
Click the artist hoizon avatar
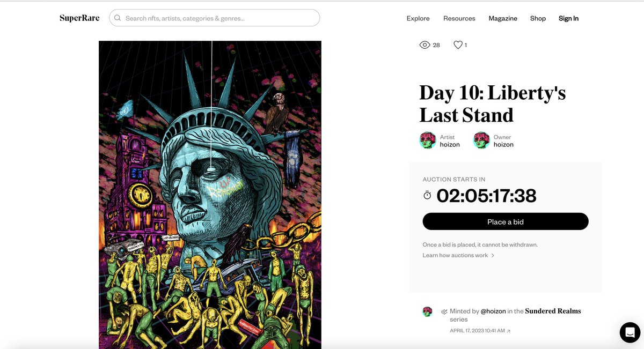428,140
